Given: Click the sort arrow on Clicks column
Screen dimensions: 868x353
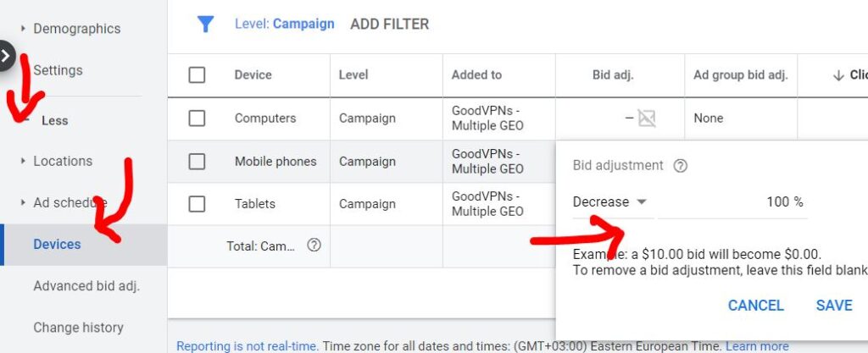Looking at the screenshot, I should 838,75.
